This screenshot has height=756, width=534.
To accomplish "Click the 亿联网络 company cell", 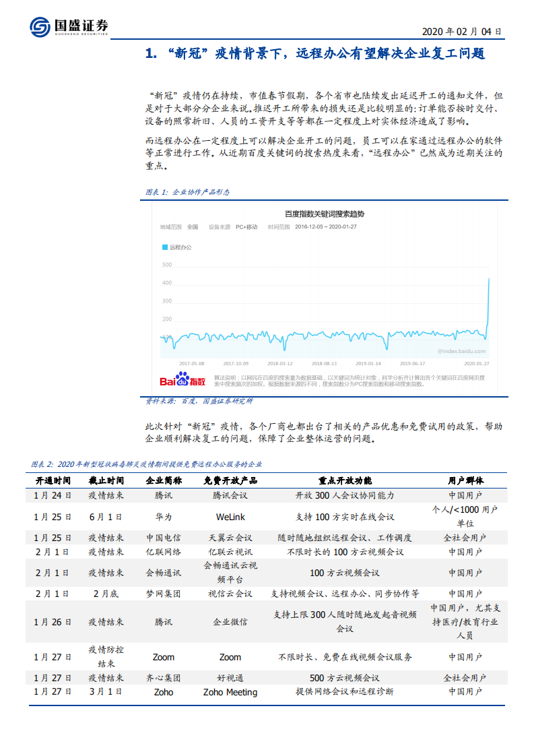I will coord(164,552).
